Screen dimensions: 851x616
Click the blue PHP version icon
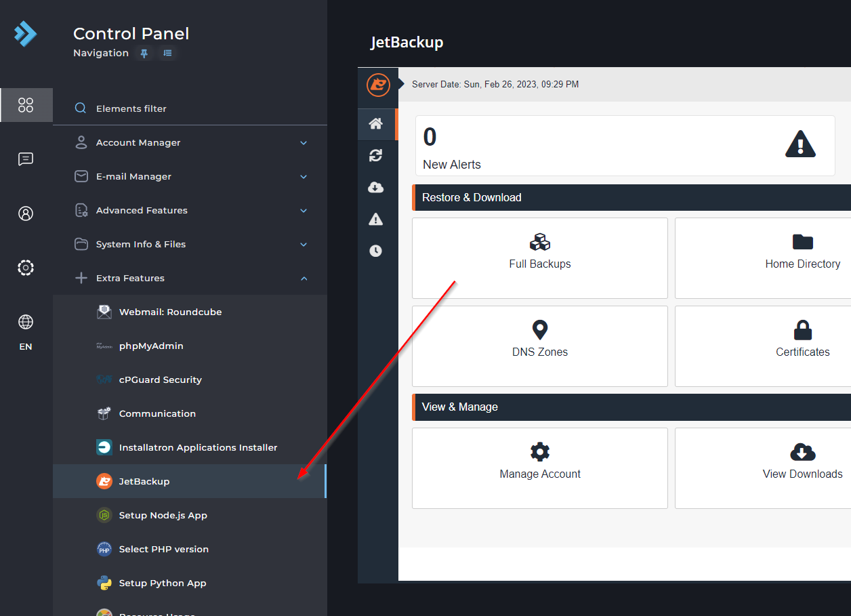(x=104, y=549)
